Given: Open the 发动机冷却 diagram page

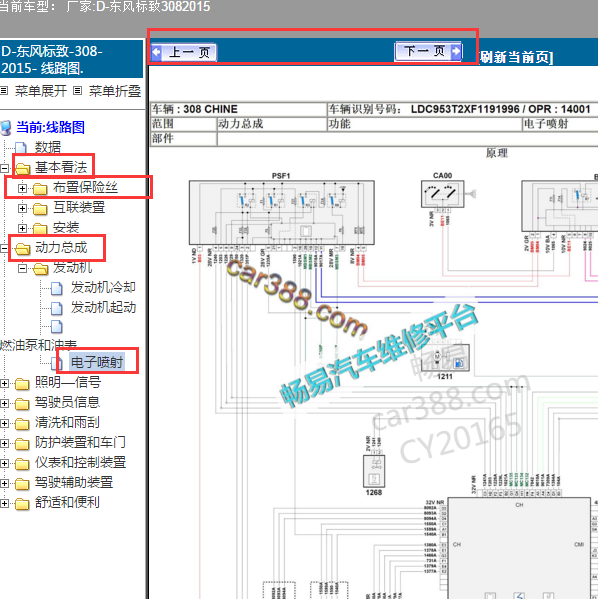Looking at the screenshot, I should 103,287.
